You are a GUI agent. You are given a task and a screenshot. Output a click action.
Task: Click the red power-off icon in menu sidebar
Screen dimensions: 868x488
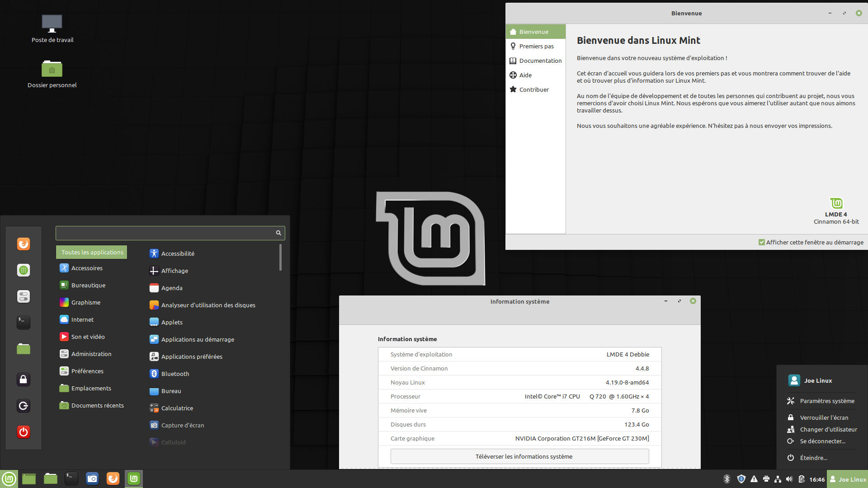tap(24, 432)
